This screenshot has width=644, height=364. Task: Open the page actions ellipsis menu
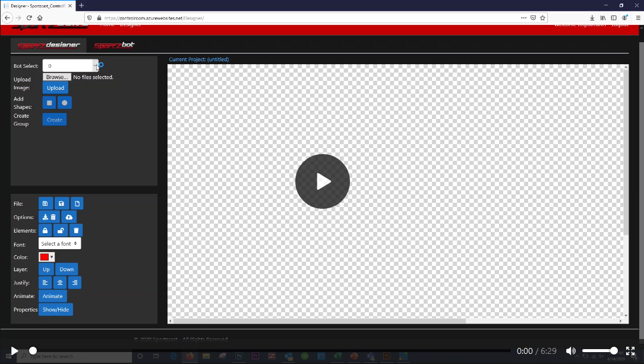pyautogui.click(x=523, y=18)
